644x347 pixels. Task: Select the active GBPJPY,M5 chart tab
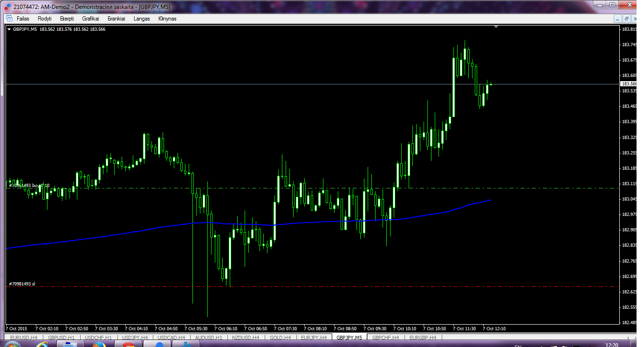tap(349, 338)
